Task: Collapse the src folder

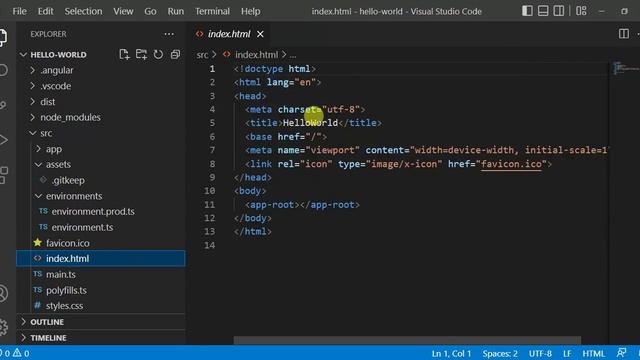Action: (x=32, y=133)
